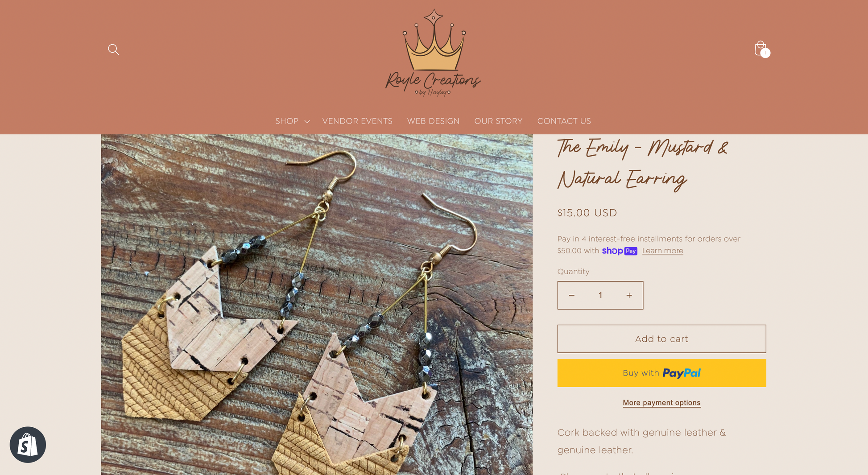Open the shopping bag cart icon
Viewport: 868px width, 475px height.
(761, 49)
